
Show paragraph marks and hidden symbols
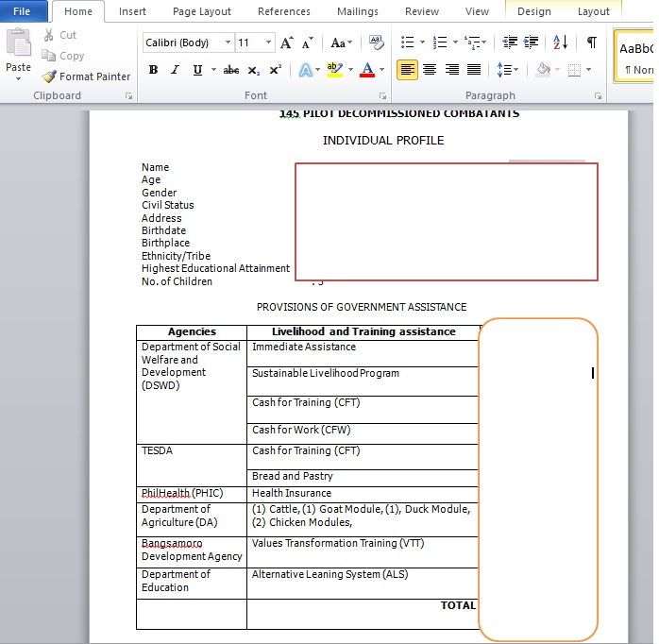[591, 42]
